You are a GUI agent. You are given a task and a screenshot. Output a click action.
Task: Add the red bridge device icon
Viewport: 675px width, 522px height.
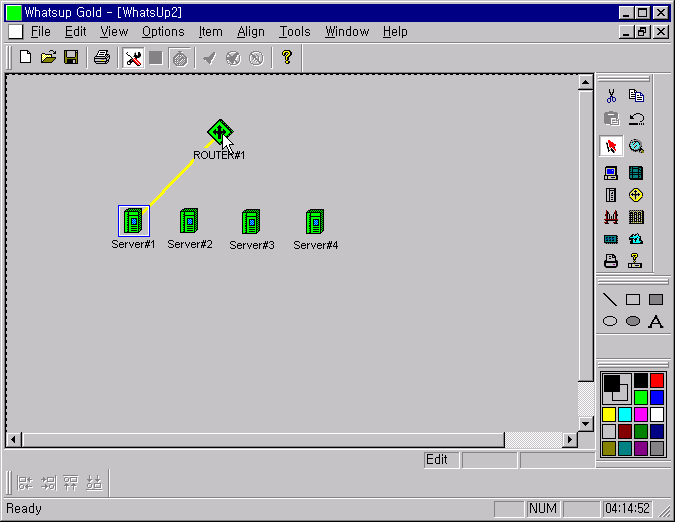click(611, 217)
